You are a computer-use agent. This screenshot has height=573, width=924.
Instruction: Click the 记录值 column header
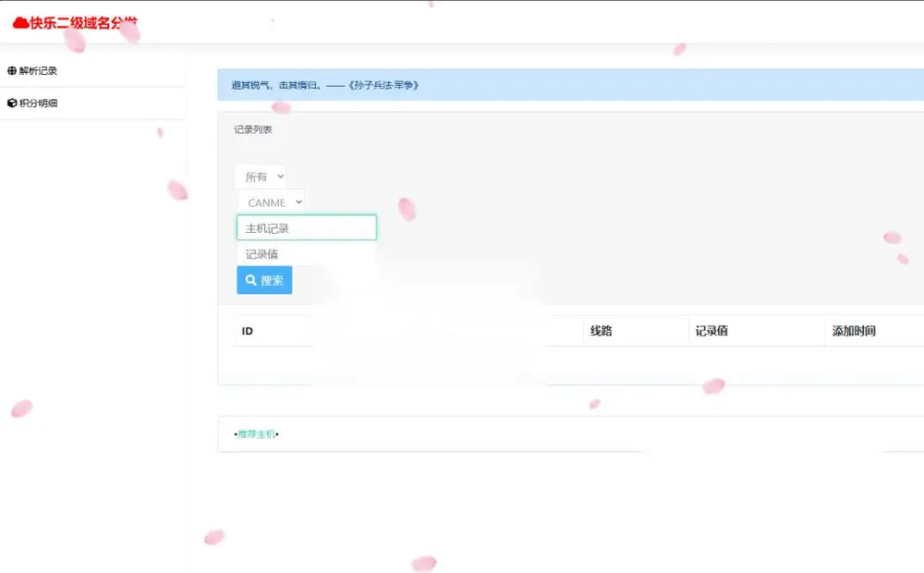pos(711,331)
